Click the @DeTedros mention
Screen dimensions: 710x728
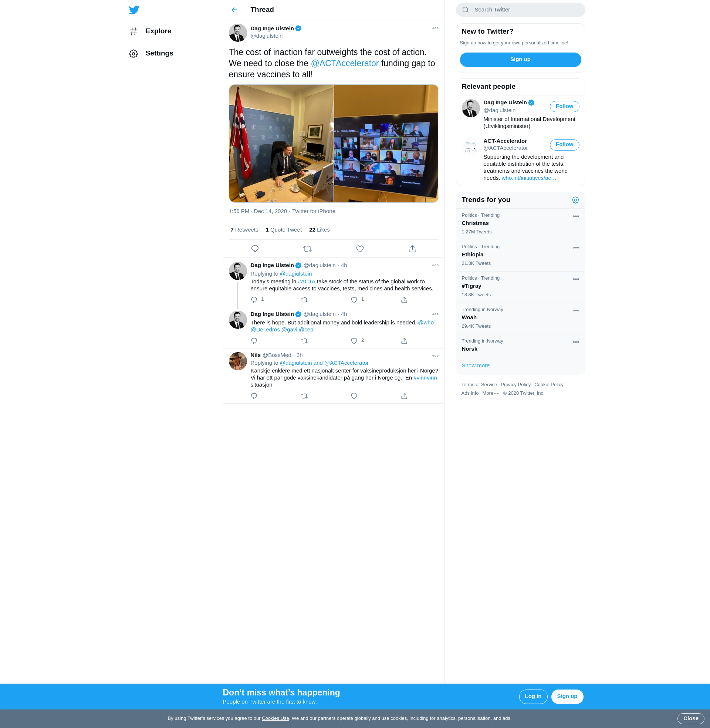(265, 330)
